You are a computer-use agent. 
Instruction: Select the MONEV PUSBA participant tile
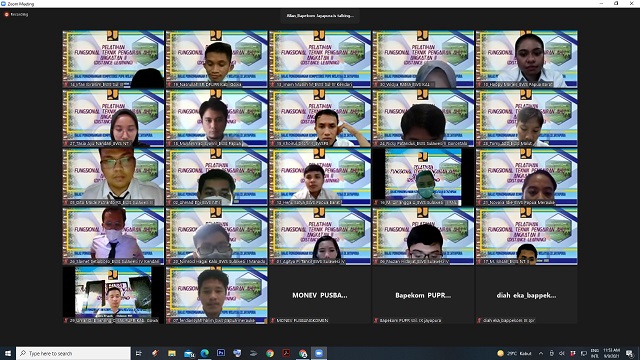[x=320, y=295]
